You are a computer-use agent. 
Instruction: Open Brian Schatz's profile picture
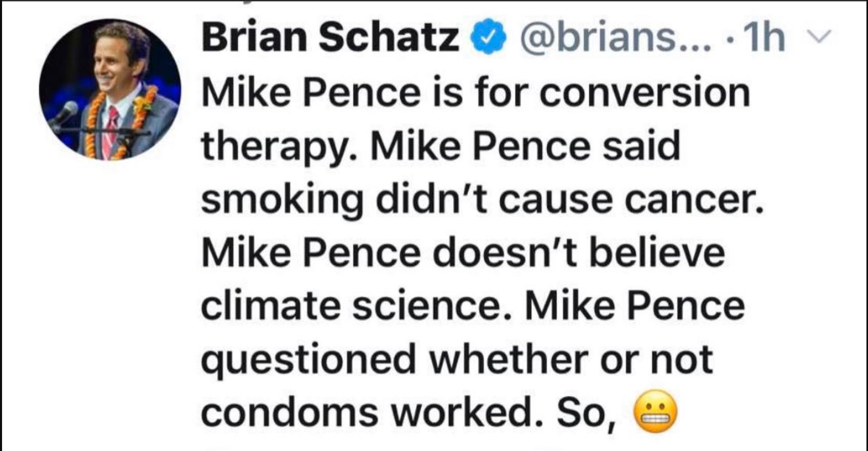click(x=110, y=90)
